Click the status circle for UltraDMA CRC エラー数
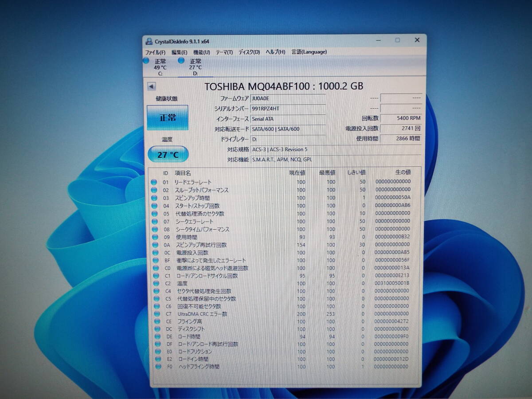 (156, 314)
